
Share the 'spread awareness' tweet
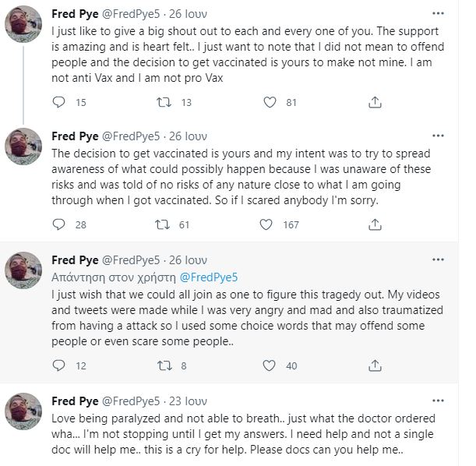click(x=374, y=224)
